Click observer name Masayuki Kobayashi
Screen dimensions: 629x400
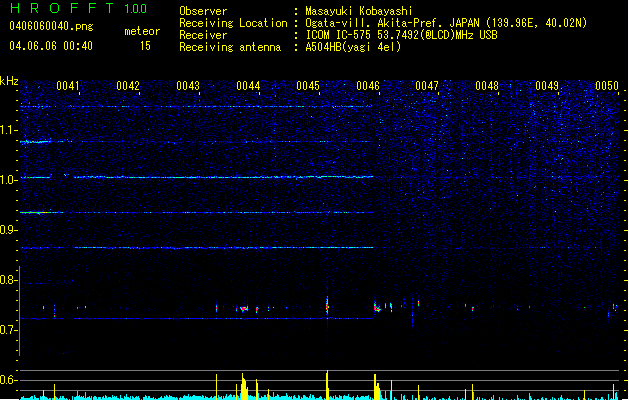tap(359, 11)
